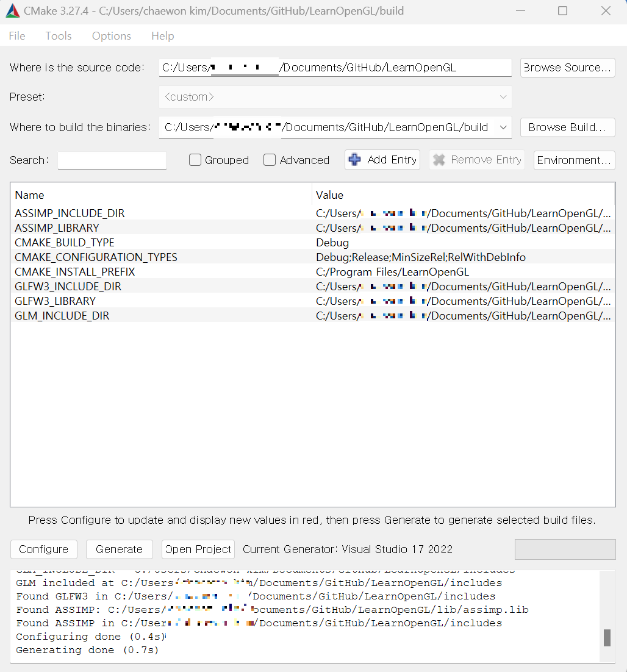
Task: Minimize the CMake window
Action: 521,11
